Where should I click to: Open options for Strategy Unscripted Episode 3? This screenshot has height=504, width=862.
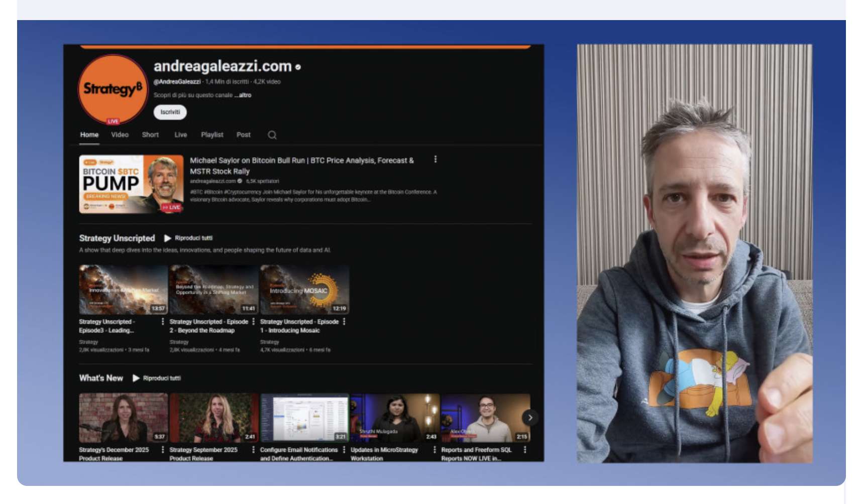tap(162, 322)
